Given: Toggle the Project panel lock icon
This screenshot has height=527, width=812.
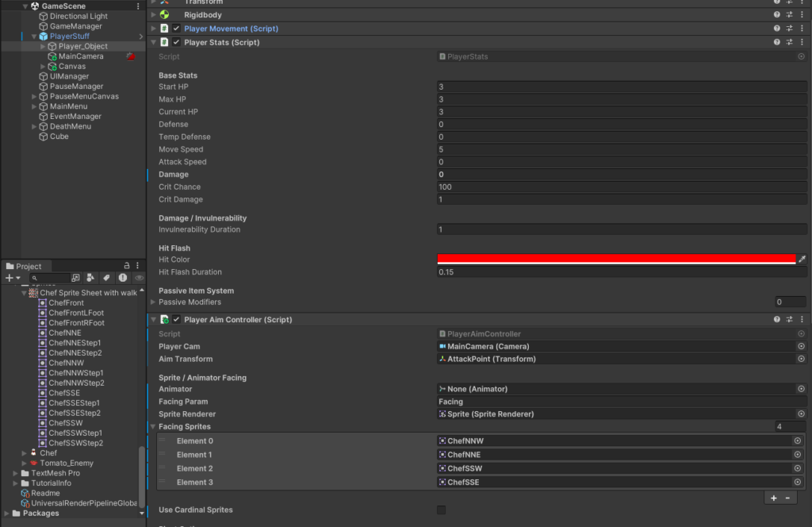Looking at the screenshot, I should tap(126, 266).
